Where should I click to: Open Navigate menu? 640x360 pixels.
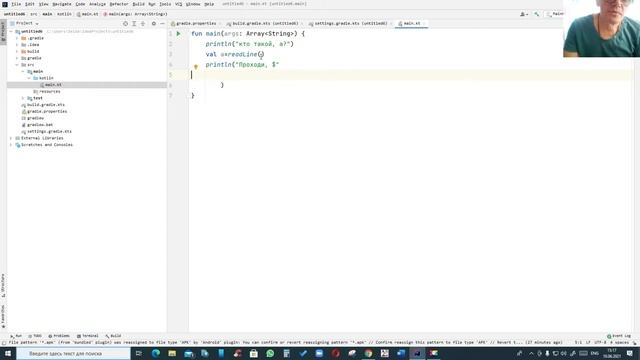click(x=62, y=4)
